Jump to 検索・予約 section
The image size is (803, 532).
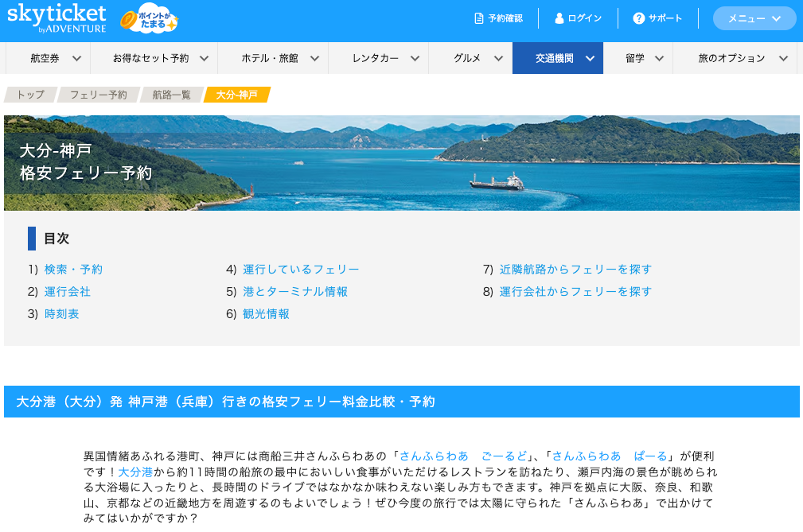73,270
